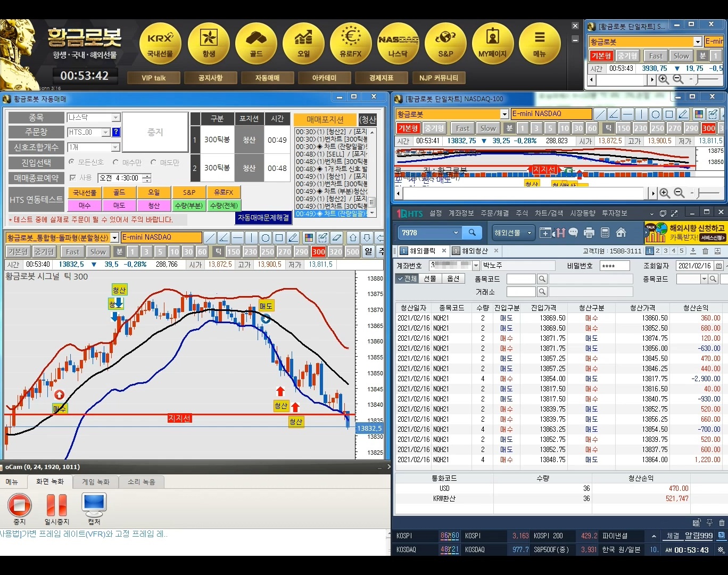728x575 pixels.
Task: Toggle the 전체 filter button in HTS
Action: pos(407,278)
